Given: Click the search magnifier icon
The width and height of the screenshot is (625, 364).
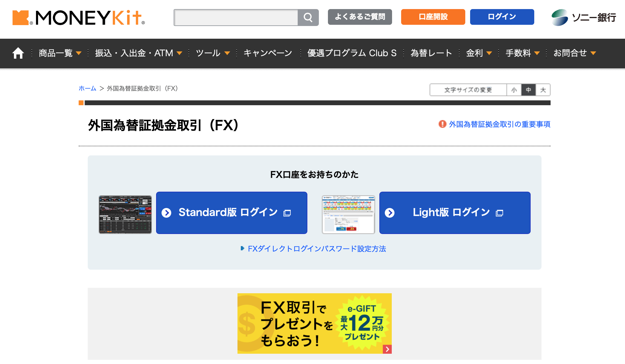Looking at the screenshot, I should click(x=308, y=17).
